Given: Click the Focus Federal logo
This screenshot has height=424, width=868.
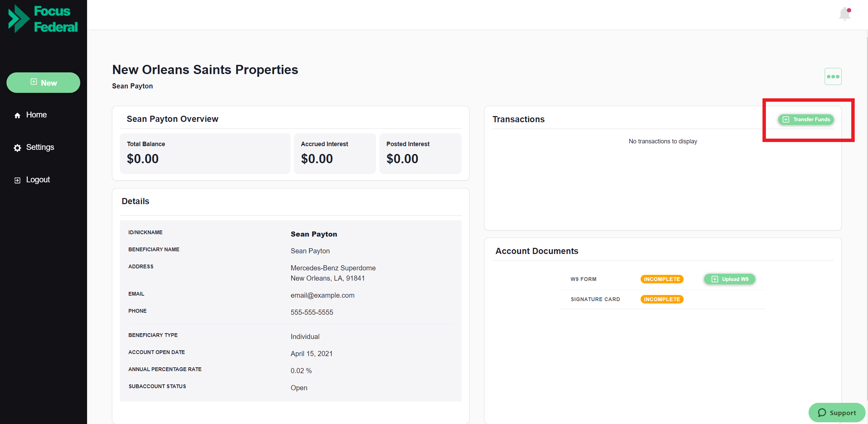Looking at the screenshot, I should point(43,19).
